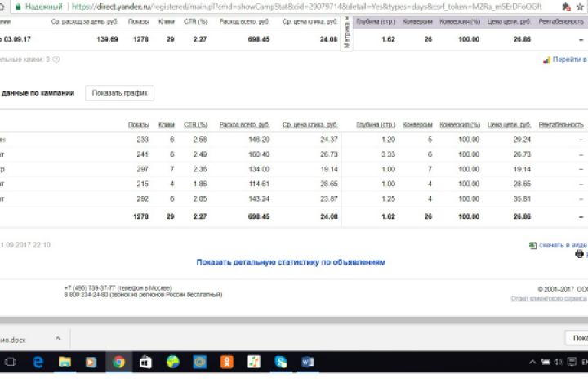Sort by Цена цели, руб. column
This screenshot has width=588, height=392.
click(x=510, y=124)
